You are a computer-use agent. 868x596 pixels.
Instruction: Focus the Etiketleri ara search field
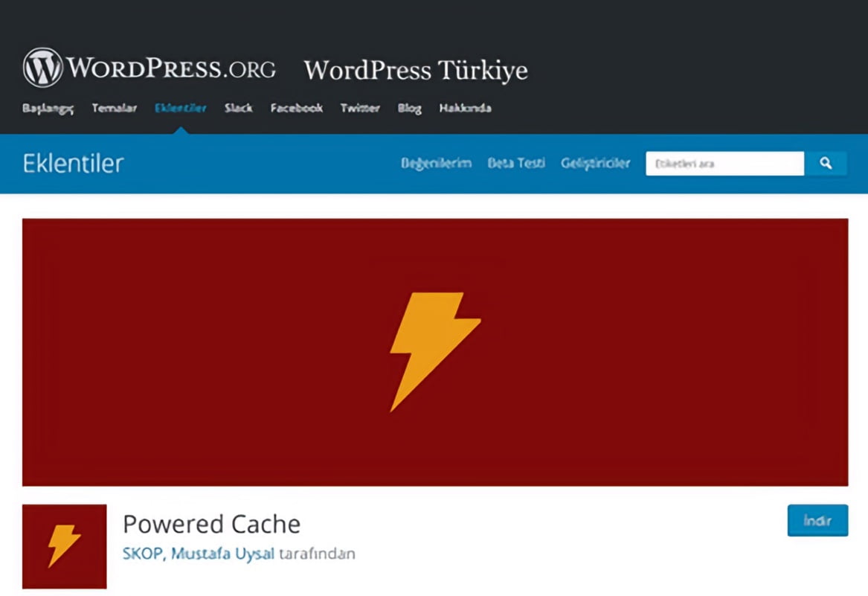point(724,164)
